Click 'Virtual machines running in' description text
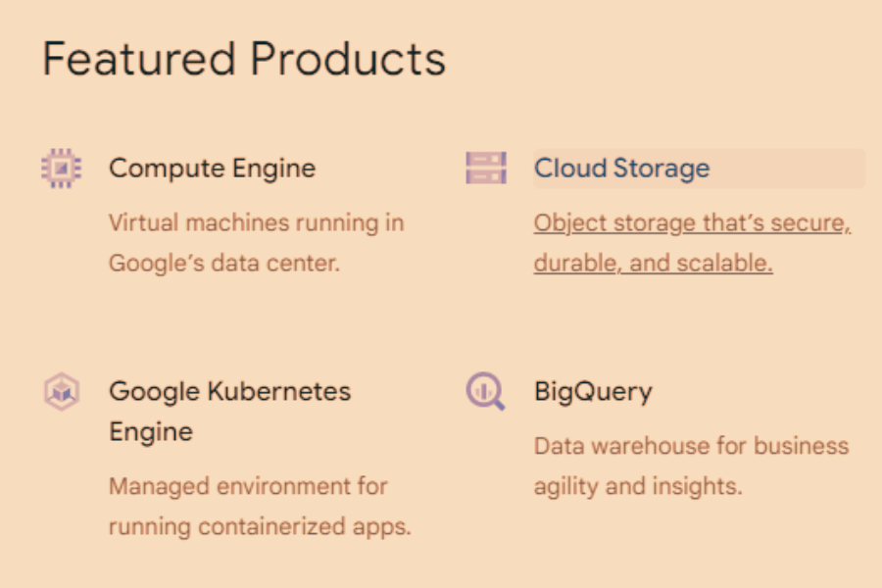Image resolution: width=882 pixels, height=588 pixels. coord(257,222)
